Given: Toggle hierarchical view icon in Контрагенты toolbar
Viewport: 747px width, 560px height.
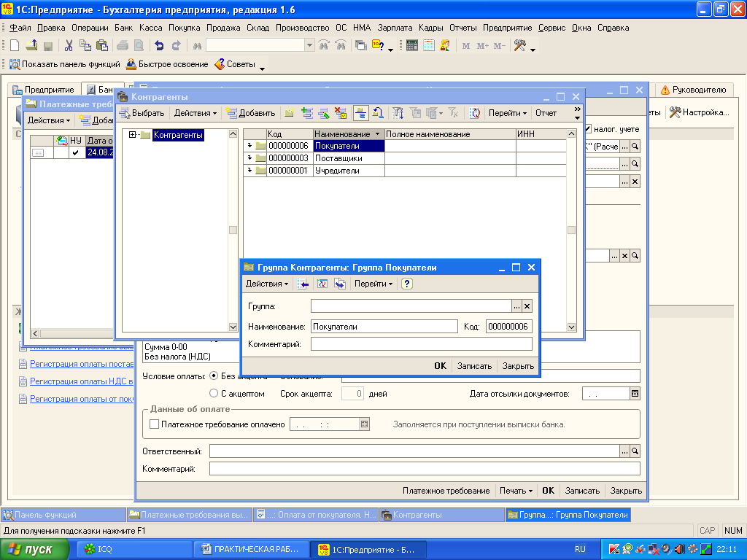Looking at the screenshot, I should 360,113.
